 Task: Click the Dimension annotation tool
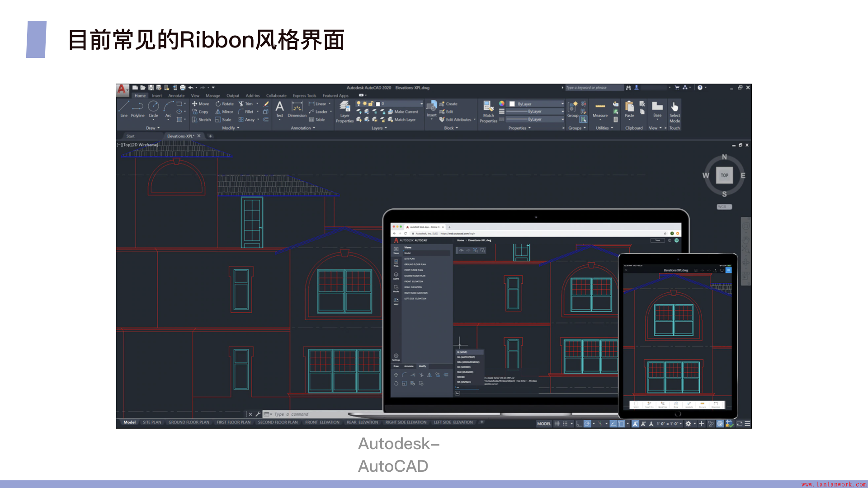point(297,109)
